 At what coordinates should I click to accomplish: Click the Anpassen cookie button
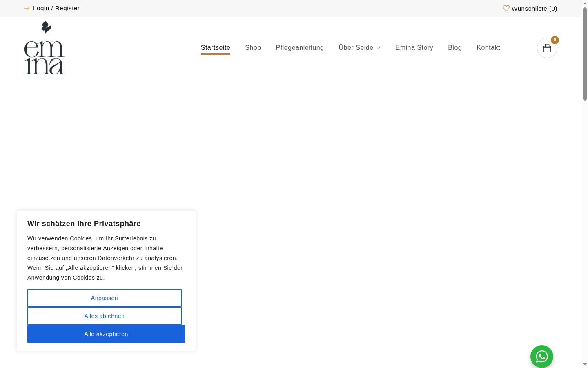[105, 298]
